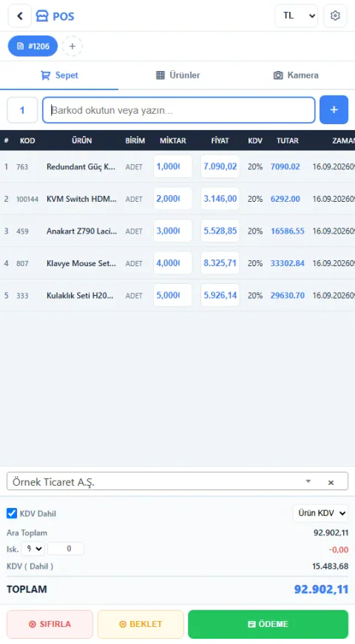Click the MİKTAR column header

pos(172,140)
